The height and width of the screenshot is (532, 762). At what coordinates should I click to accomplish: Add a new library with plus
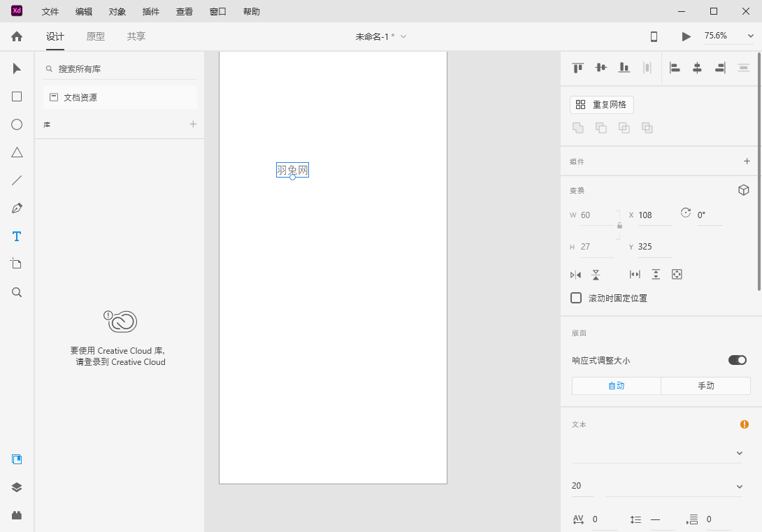click(193, 124)
